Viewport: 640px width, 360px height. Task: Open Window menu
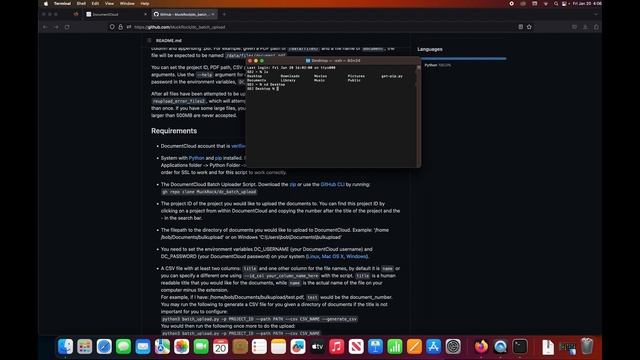click(127, 3)
